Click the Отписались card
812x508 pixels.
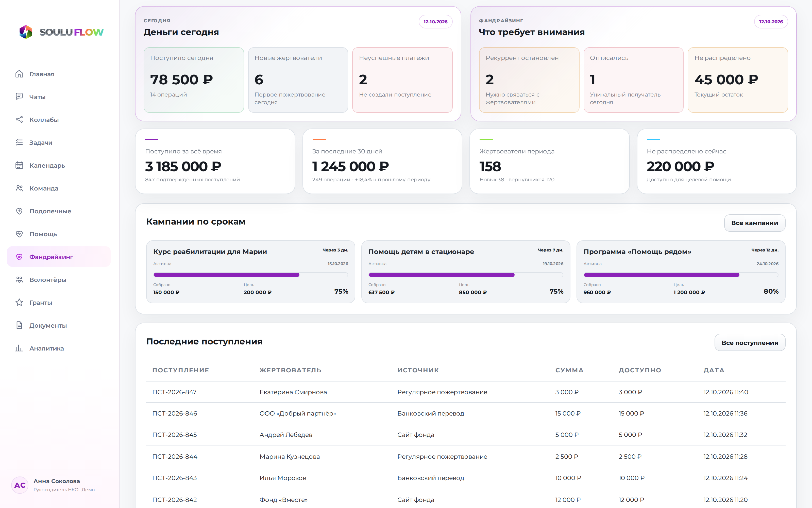[x=633, y=80]
